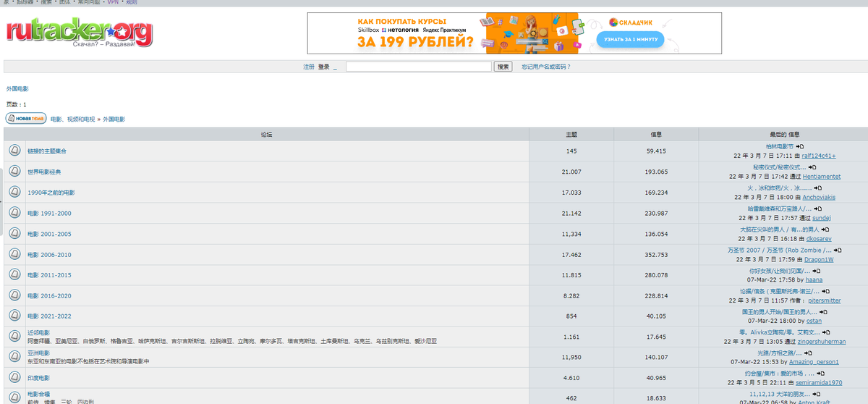Open the 柏林电影节 latest topic link

point(779,146)
